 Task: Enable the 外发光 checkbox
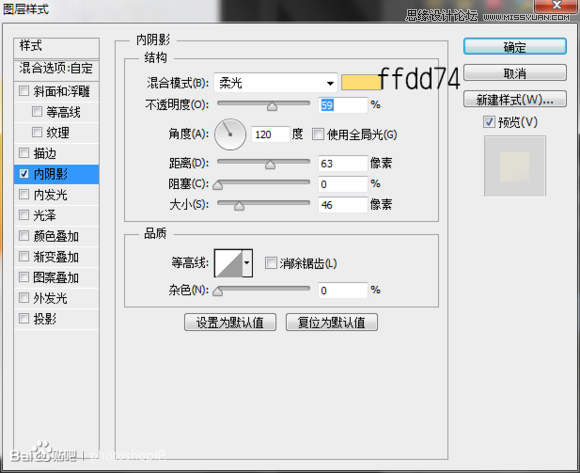(24, 298)
